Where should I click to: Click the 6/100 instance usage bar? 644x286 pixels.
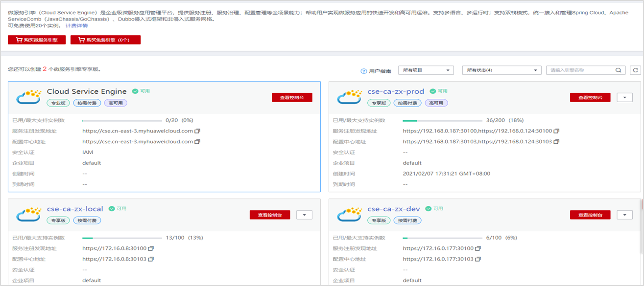pos(443,238)
